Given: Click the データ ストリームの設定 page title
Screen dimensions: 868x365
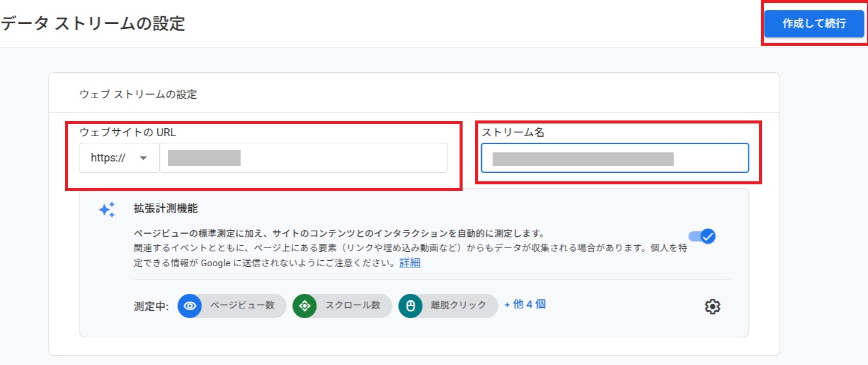Looking at the screenshot, I should click(x=93, y=23).
